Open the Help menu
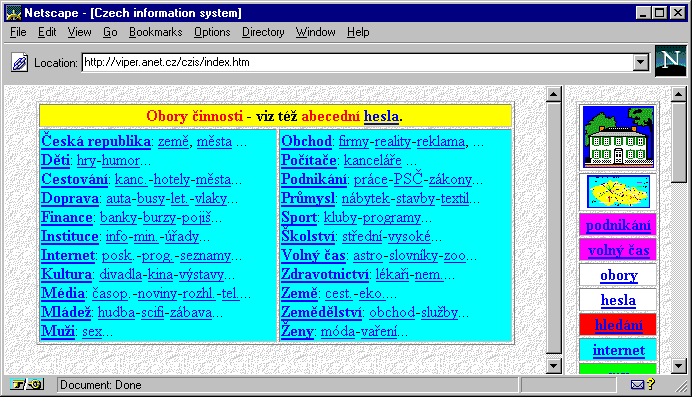This screenshot has height=397, width=692. coord(358,32)
